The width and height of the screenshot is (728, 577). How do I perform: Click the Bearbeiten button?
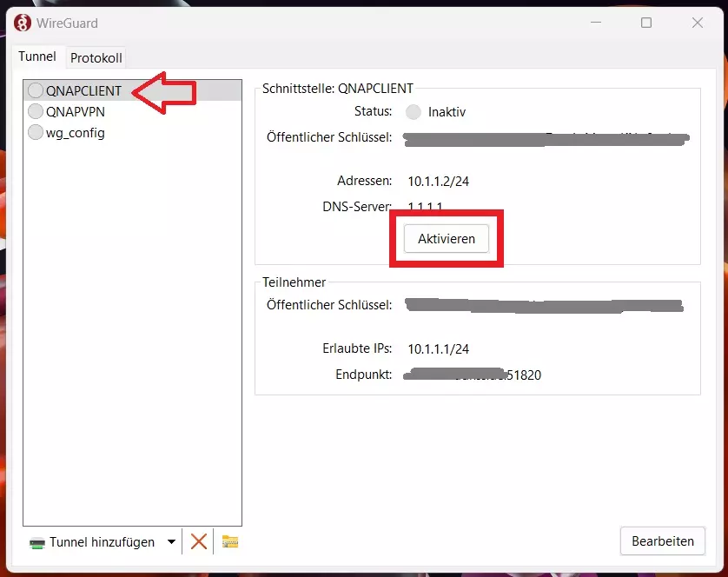[x=662, y=541]
